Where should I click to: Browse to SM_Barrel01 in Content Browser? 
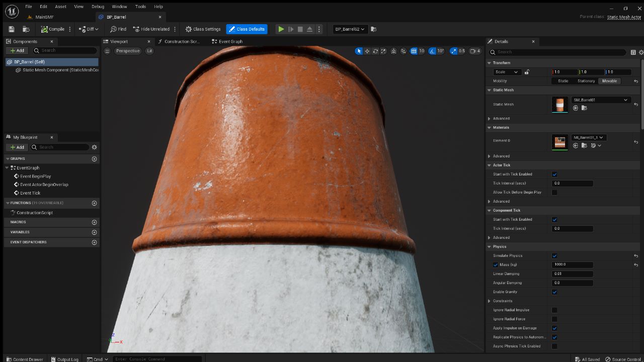point(584,108)
